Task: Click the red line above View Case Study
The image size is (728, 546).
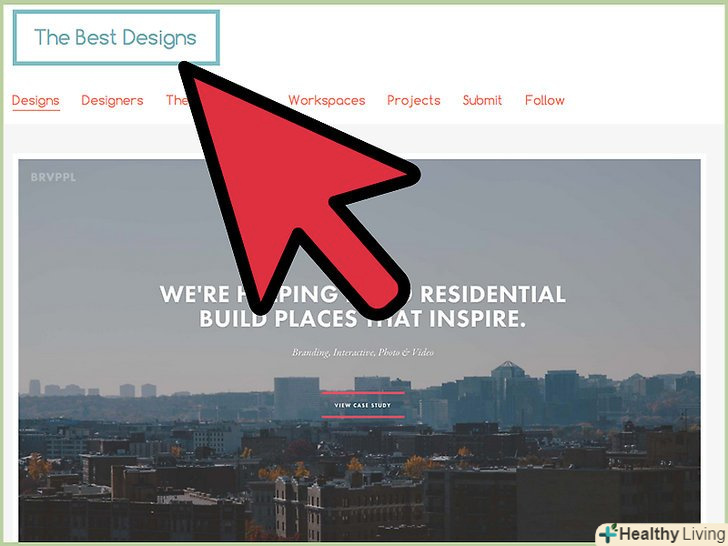Action: click(x=363, y=393)
